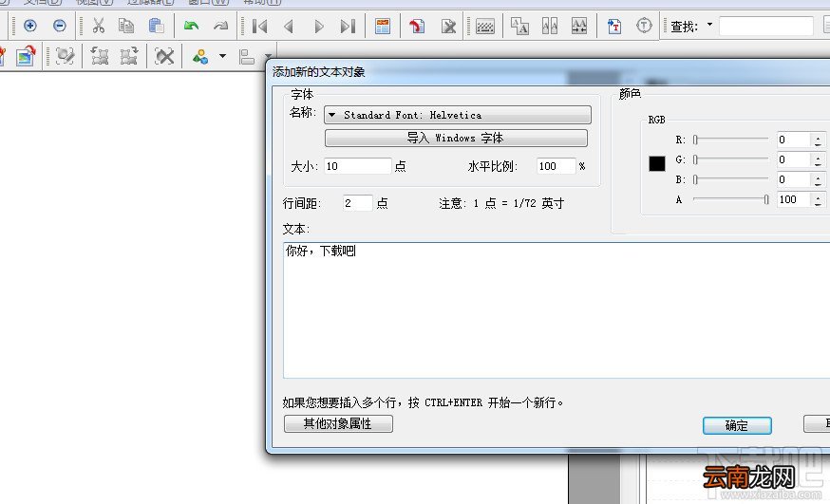
Task: Click the two overlapping A's text icon
Action: (519, 26)
